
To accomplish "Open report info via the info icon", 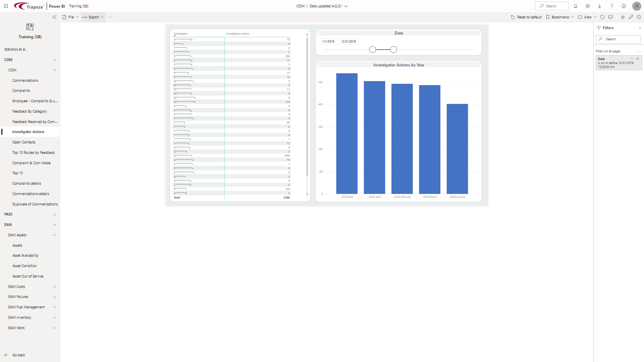I will (639, 17).
